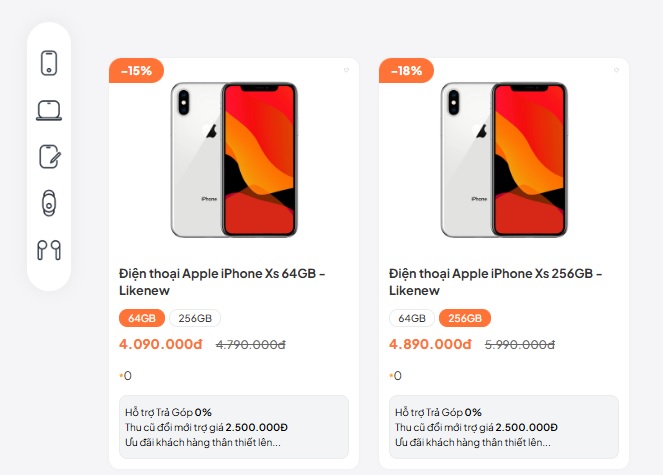Expand the promotion box on the 256GB card
Viewport: 663px width, 475px height.
point(503,426)
